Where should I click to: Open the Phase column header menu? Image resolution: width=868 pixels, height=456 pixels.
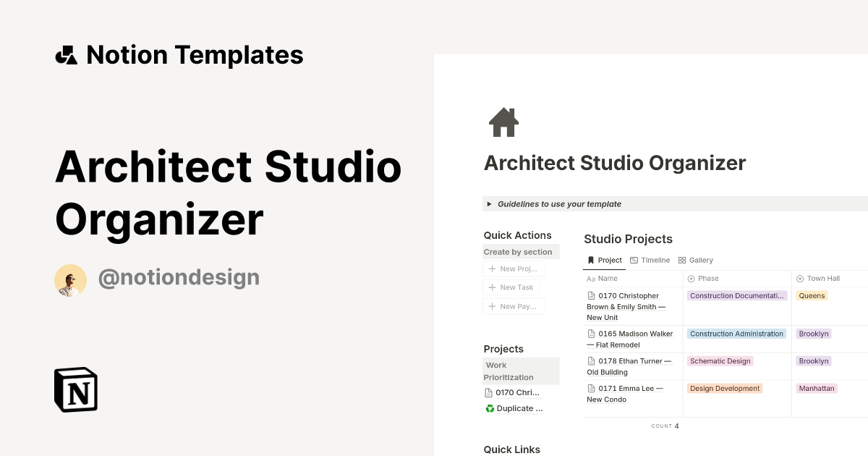[707, 278]
